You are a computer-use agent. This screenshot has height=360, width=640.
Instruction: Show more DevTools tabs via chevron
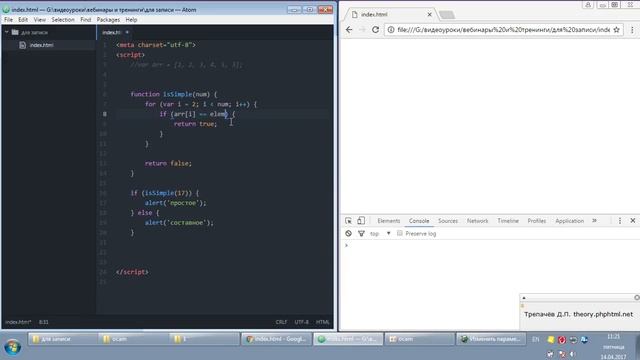(594, 221)
